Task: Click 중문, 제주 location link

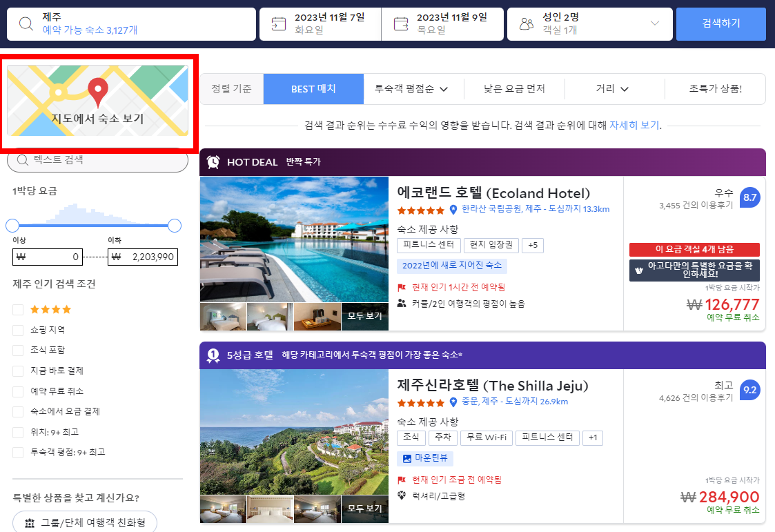Action: point(515,402)
